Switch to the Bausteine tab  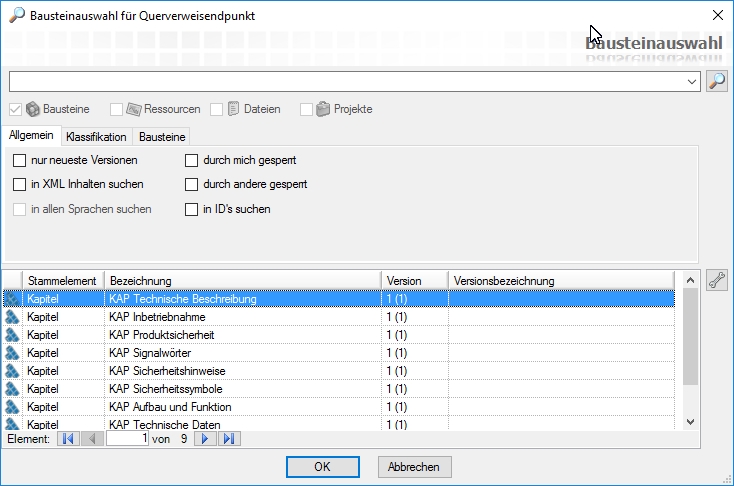162,137
